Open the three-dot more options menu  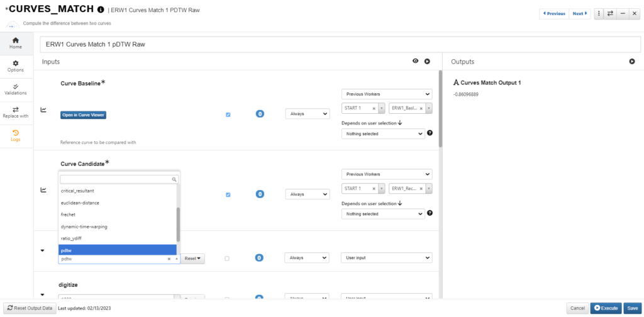pos(598,13)
